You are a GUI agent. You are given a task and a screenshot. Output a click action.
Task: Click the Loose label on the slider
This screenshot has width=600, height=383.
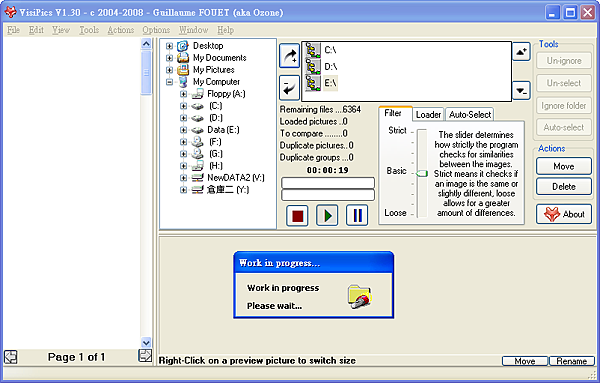(x=396, y=213)
